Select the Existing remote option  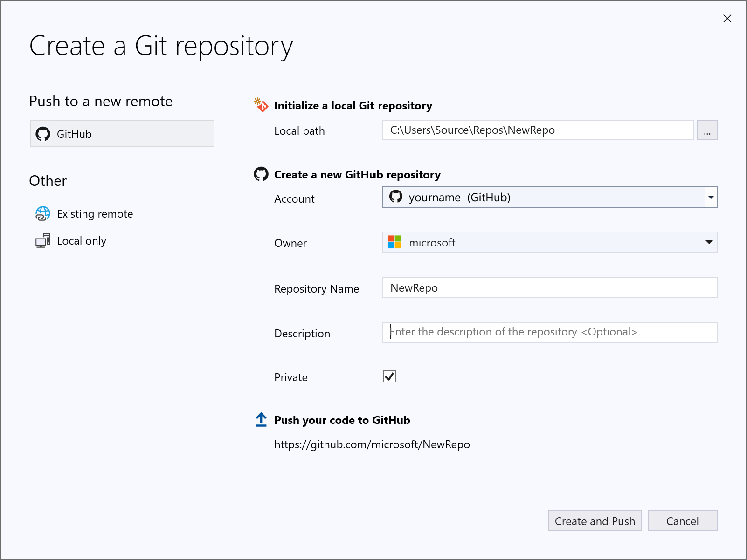(95, 214)
